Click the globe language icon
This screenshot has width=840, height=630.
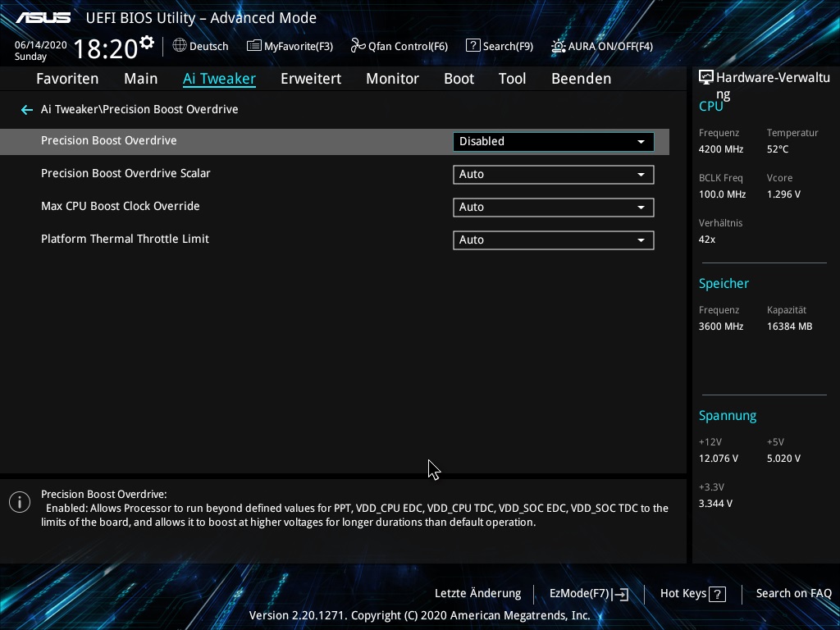pos(180,46)
